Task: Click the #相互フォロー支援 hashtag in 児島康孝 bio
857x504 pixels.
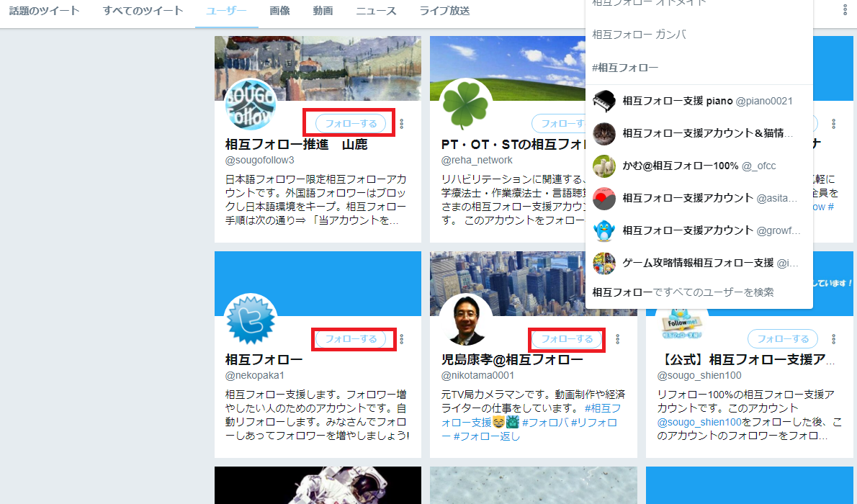Action: [531, 415]
